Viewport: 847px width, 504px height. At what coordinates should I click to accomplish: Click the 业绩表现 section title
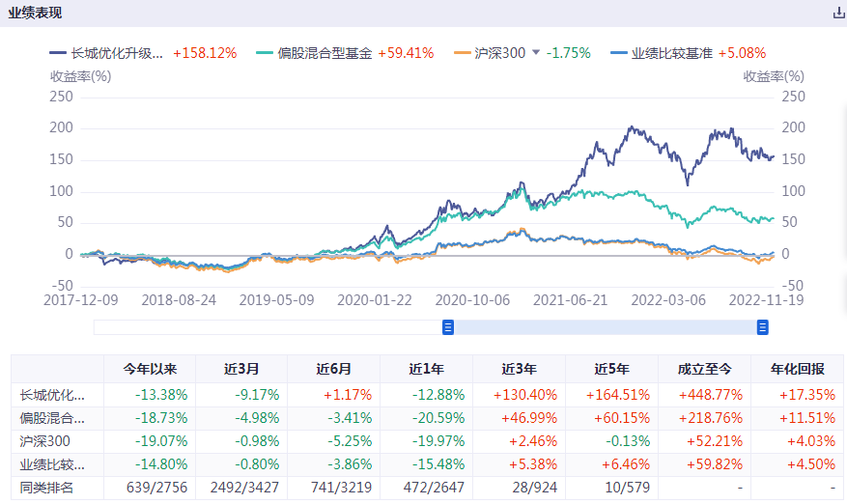tap(35, 14)
